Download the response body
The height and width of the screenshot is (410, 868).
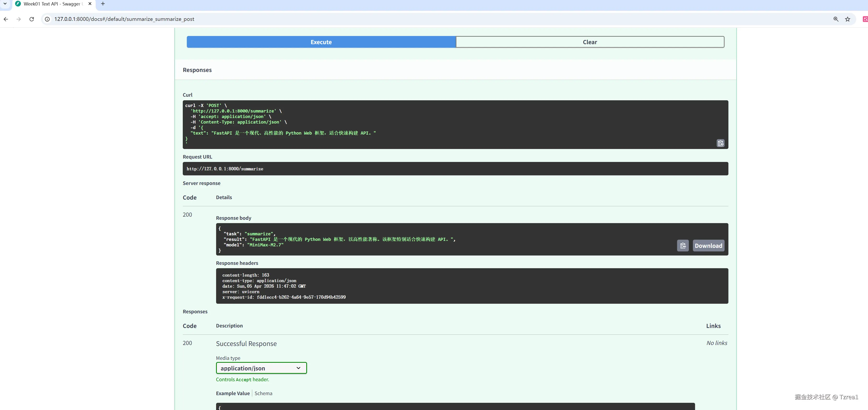click(708, 245)
